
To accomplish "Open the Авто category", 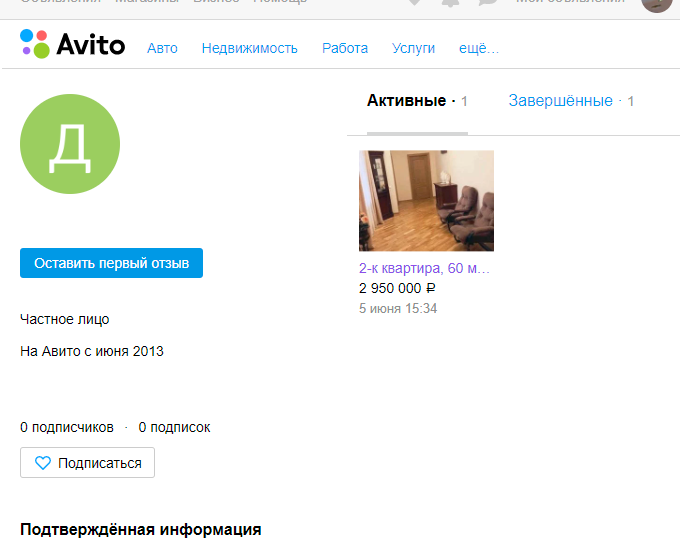I will coord(162,48).
